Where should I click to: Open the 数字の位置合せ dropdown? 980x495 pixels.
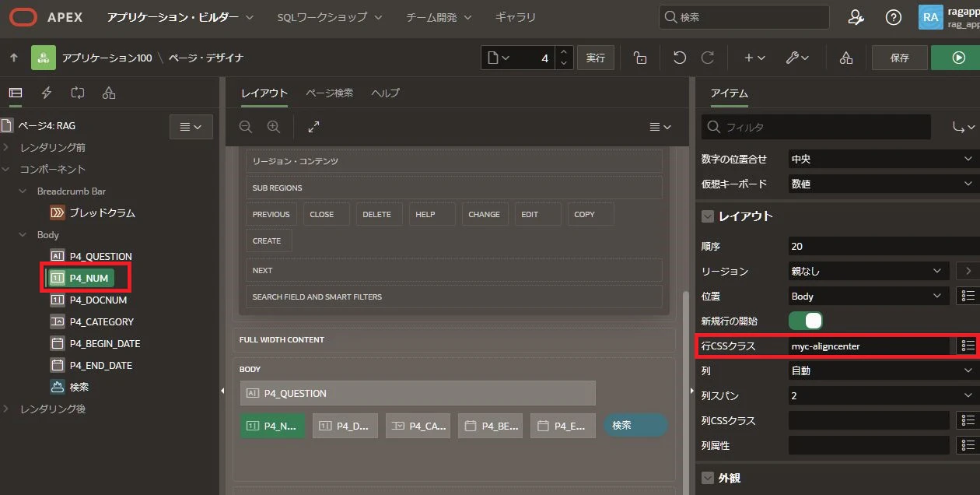(x=884, y=159)
